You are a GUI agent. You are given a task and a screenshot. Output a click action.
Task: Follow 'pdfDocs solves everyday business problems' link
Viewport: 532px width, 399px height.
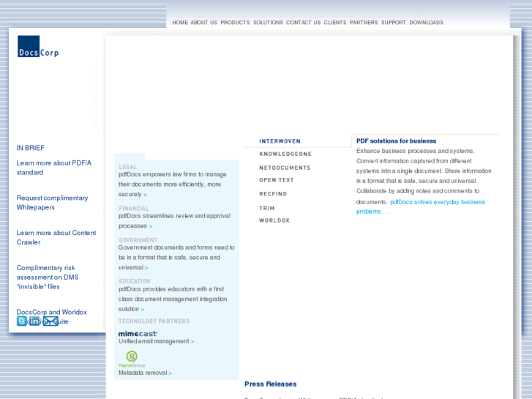pyautogui.click(x=421, y=206)
